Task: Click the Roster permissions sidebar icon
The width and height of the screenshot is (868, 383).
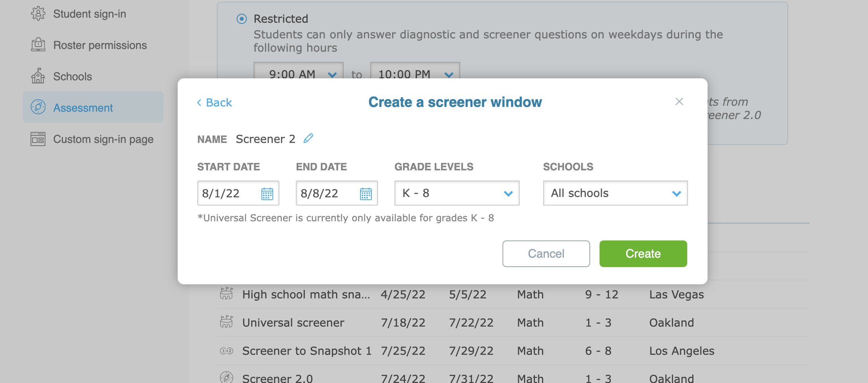Action: 38,45
